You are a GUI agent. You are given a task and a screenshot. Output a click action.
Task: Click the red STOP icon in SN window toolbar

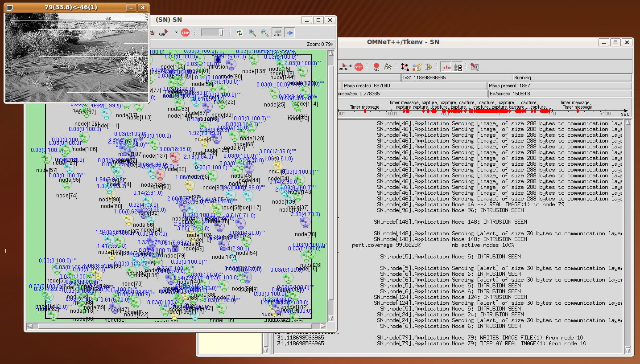186,33
